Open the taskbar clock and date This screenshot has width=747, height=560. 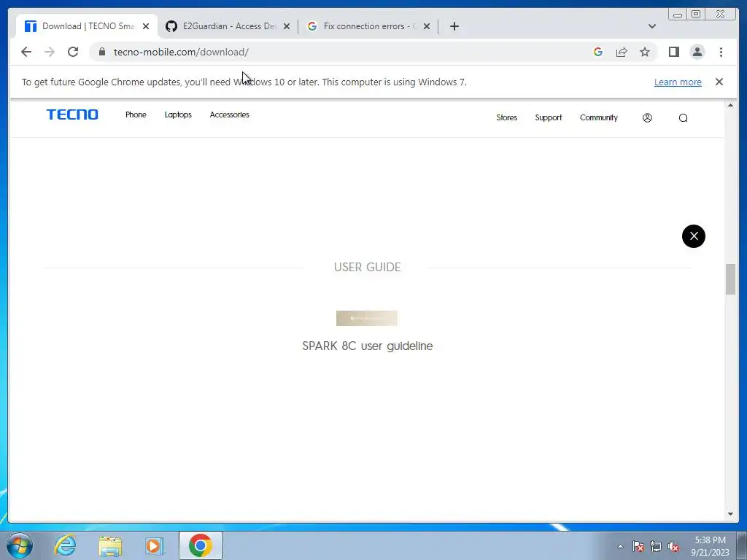(x=710, y=546)
